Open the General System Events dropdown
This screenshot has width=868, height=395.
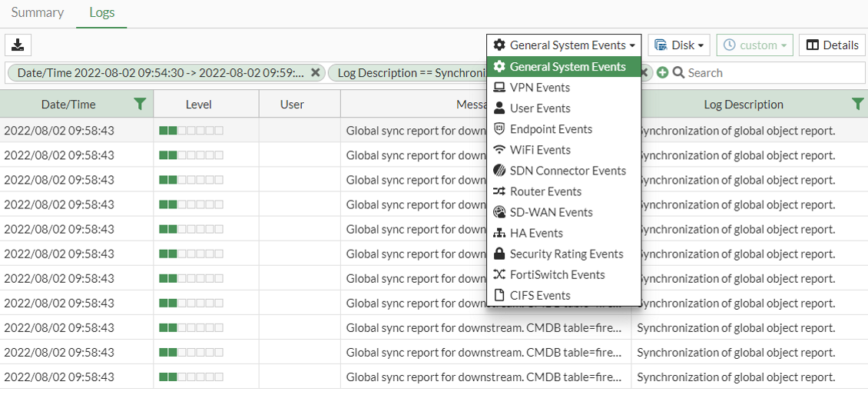point(564,45)
